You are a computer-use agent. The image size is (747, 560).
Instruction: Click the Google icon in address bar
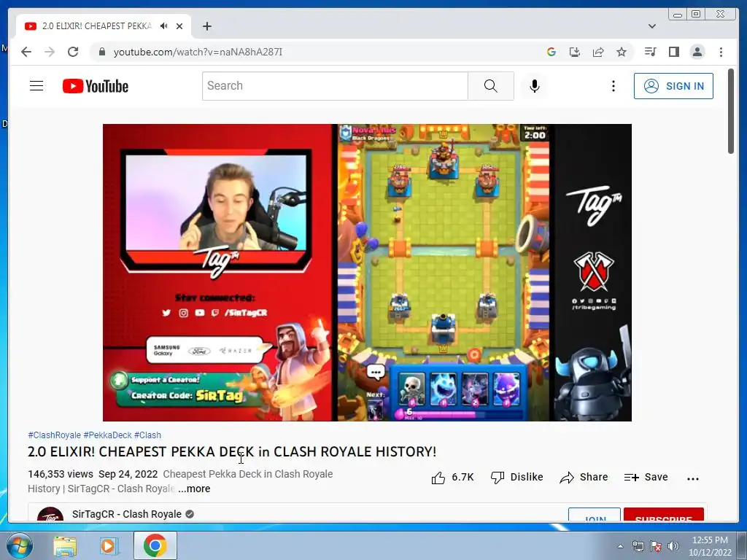(x=551, y=52)
